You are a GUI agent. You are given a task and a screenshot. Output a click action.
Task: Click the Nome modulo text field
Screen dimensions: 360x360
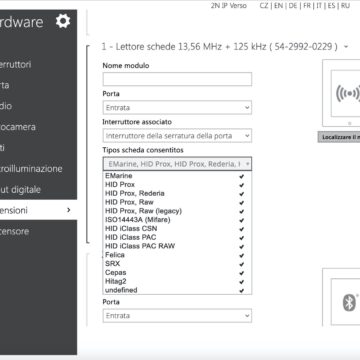(177, 79)
